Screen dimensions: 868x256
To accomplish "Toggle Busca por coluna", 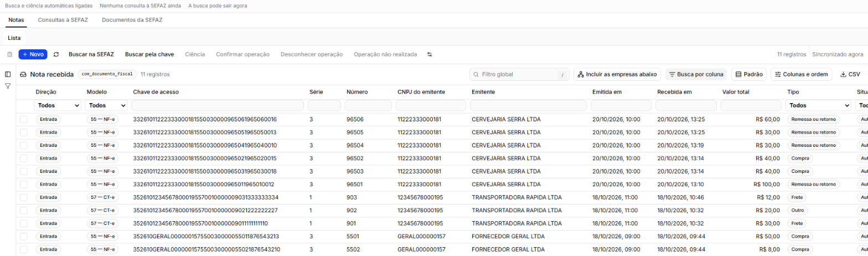I will tap(696, 74).
